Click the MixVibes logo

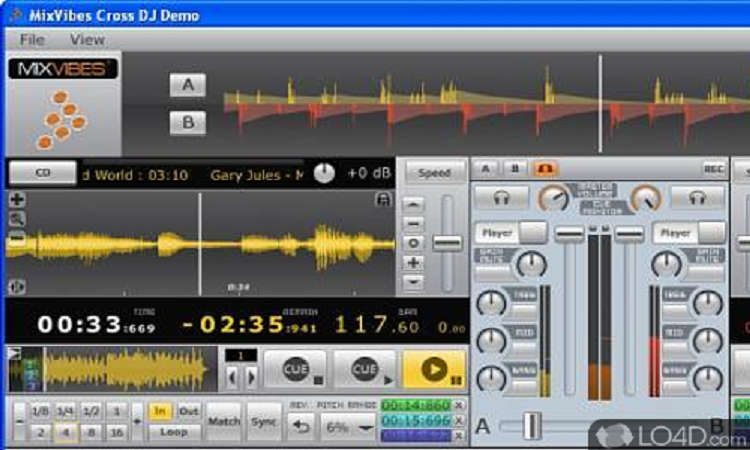tap(63, 69)
